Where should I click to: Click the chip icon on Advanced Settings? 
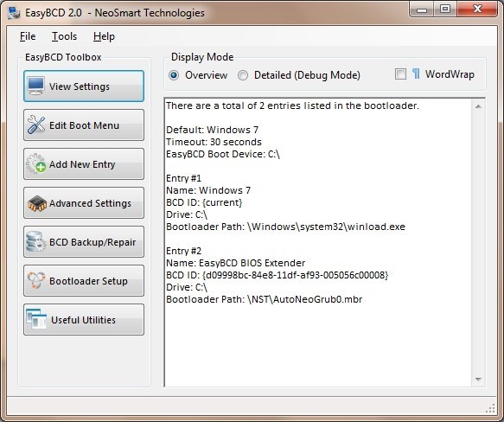(37, 203)
